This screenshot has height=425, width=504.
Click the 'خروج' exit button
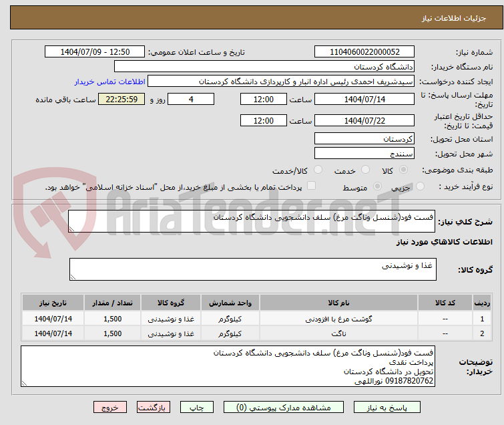pyautogui.click(x=110, y=407)
